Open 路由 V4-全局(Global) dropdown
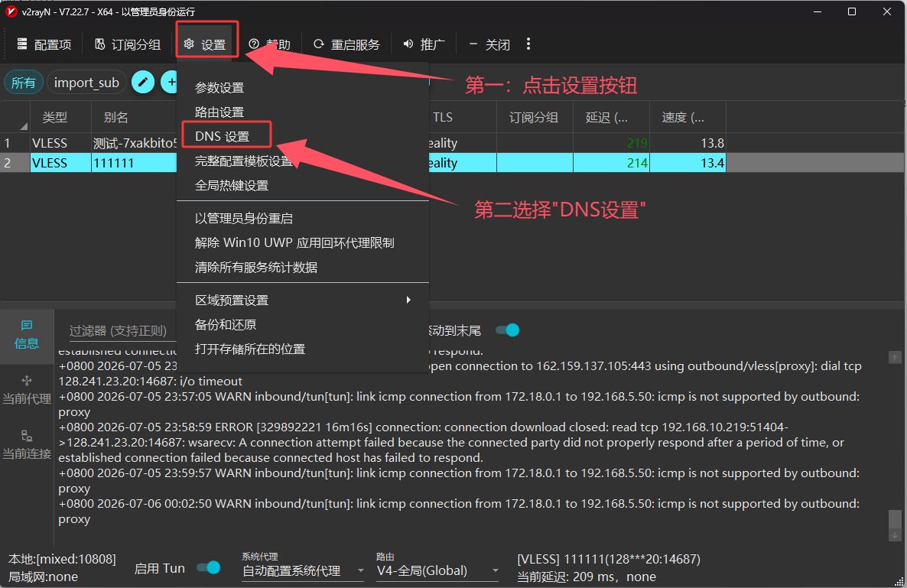This screenshot has height=588, width=907. (x=437, y=570)
